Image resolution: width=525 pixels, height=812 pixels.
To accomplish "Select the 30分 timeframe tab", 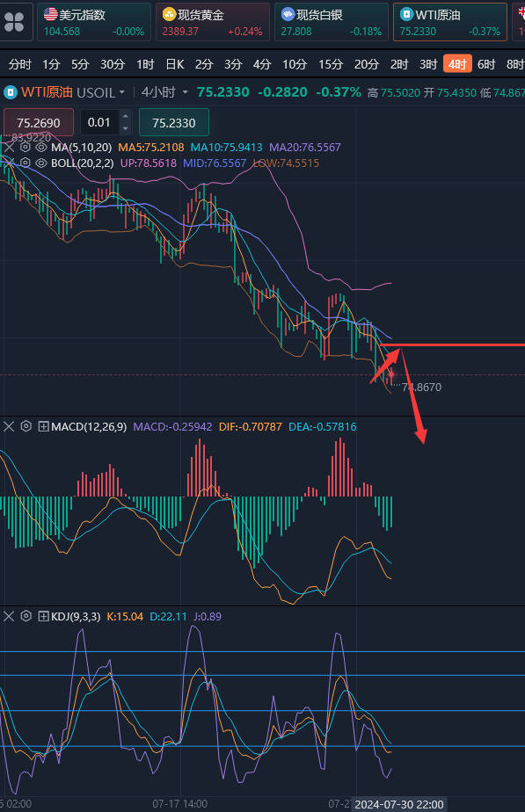I will pos(113,64).
